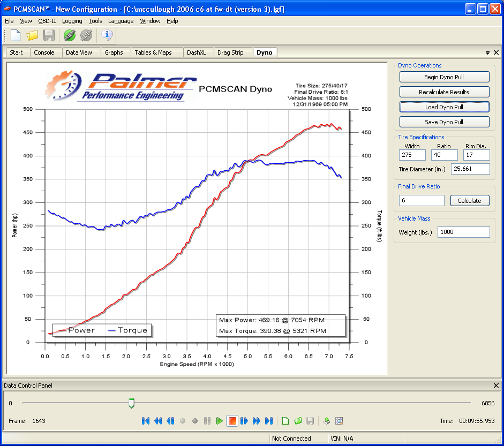Click the frame position slider handle
The width and height of the screenshot is (504, 446).
(131, 403)
